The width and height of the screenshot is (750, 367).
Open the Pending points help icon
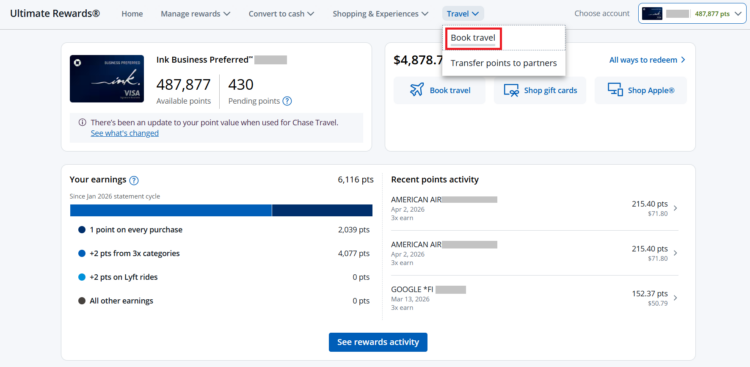coord(287,101)
